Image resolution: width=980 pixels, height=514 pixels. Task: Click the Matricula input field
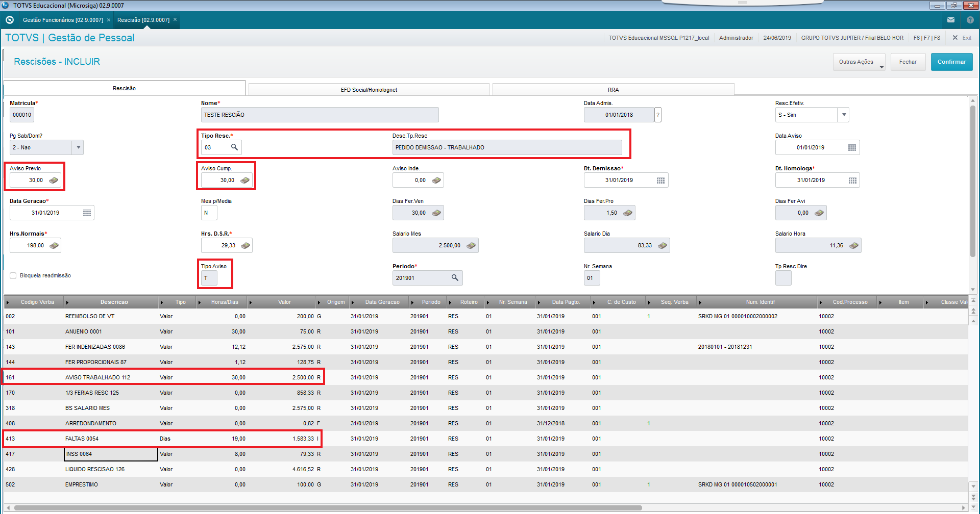[x=22, y=115]
